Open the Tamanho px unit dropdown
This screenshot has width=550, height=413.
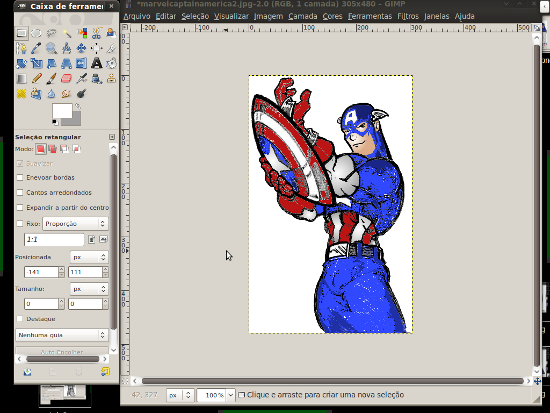click(x=89, y=289)
